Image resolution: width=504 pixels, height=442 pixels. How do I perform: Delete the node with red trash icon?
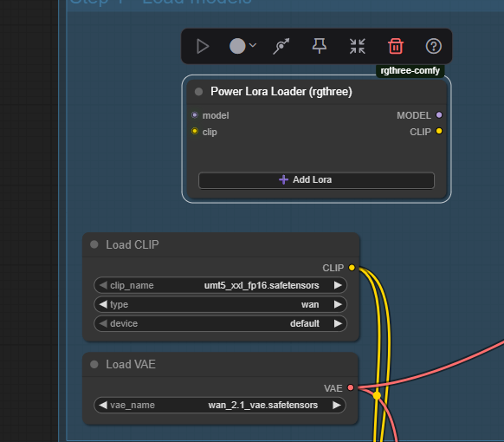click(396, 46)
